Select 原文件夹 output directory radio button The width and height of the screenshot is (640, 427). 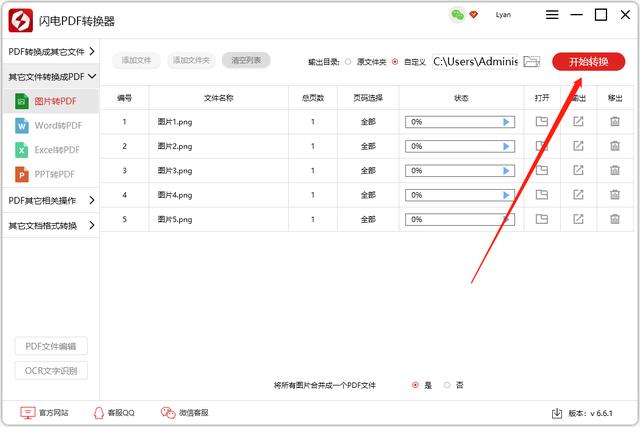[348, 62]
